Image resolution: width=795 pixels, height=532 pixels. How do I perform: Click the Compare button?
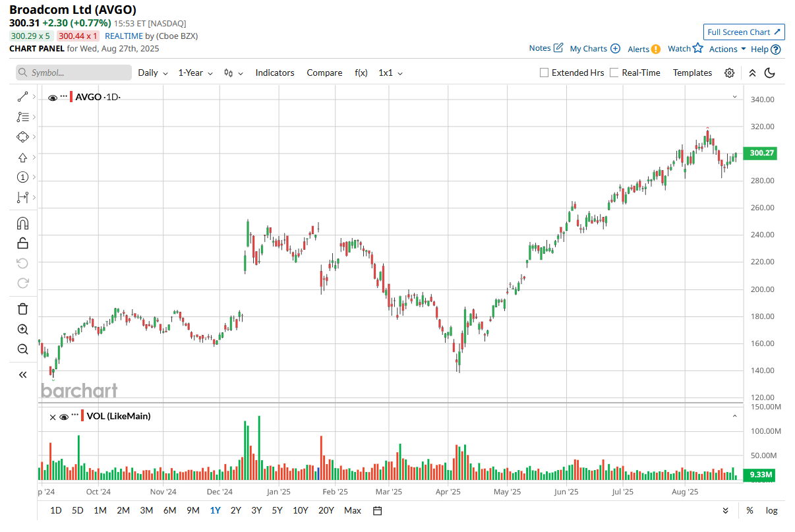pos(324,73)
